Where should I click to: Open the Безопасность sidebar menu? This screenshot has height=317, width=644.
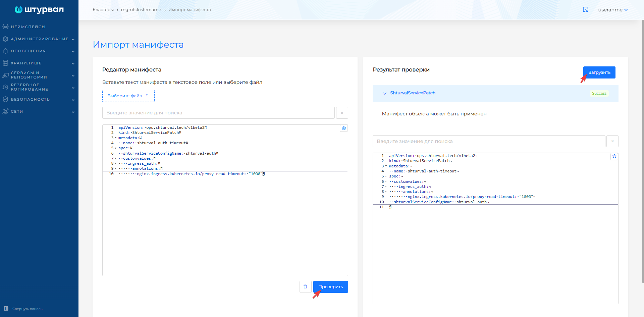tap(39, 99)
